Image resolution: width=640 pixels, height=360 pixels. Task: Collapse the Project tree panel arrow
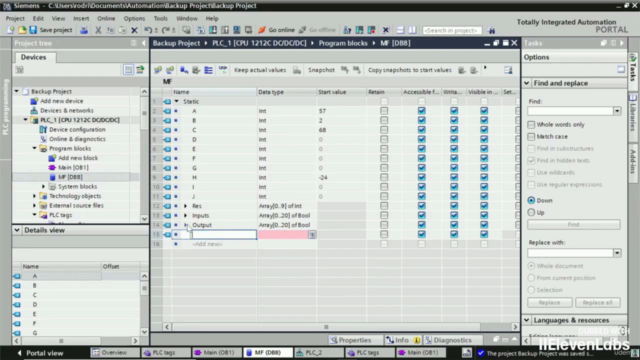(x=144, y=43)
